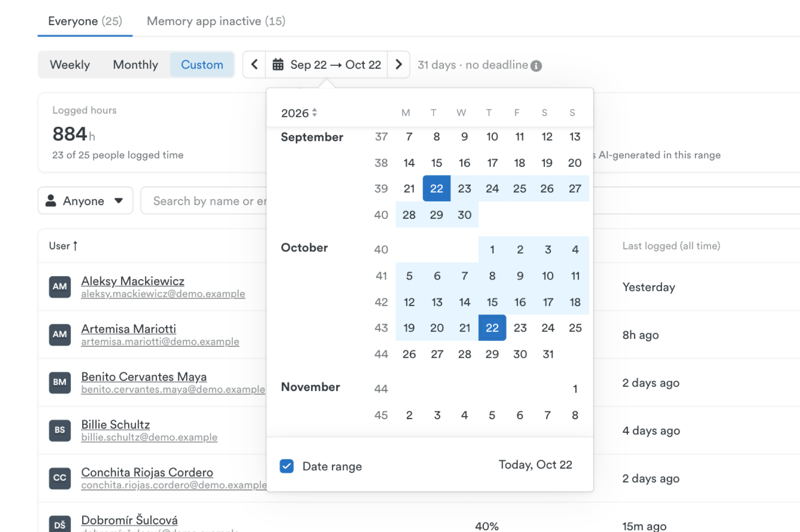
Task: Click the November month label
Action: coord(310,387)
